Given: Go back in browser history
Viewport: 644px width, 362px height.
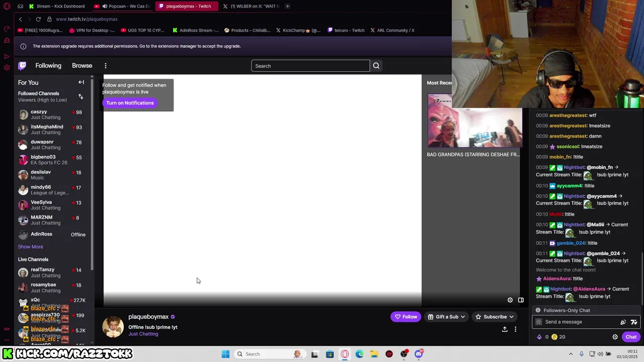Looking at the screenshot, I should (x=20, y=19).
